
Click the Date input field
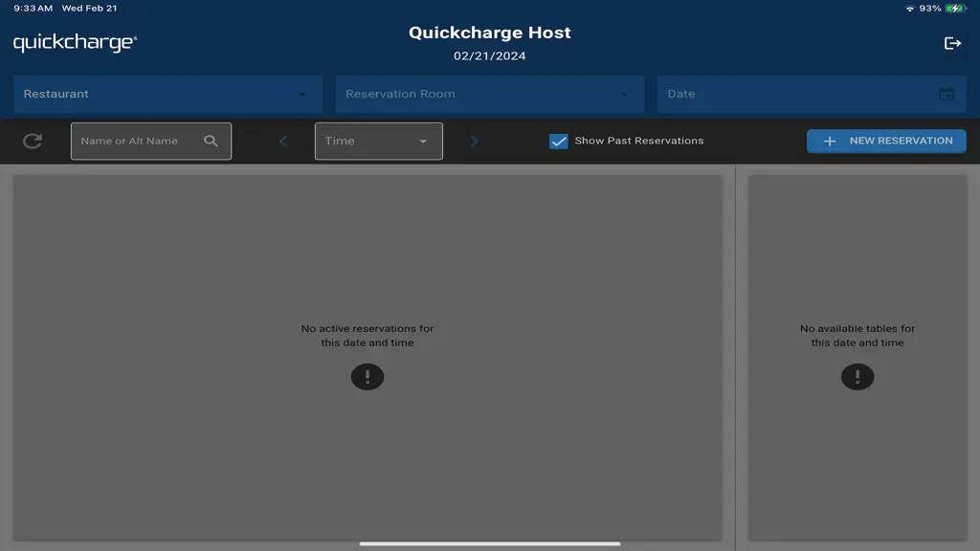tap(812, 94)
